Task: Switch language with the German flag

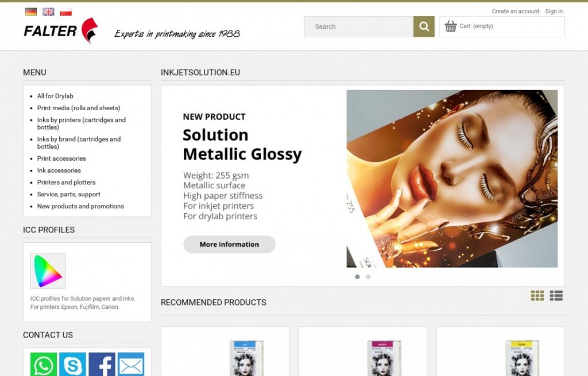Action: click(x=31, y=11)
